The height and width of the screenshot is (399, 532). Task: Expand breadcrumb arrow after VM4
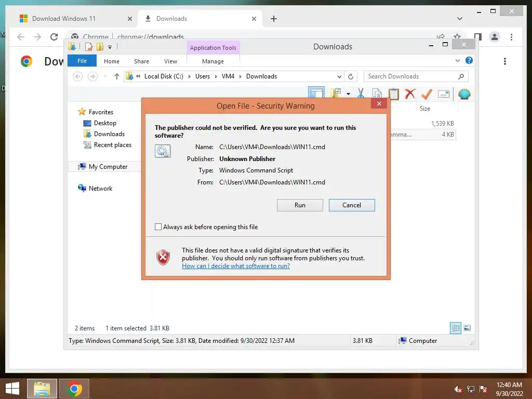[x=240, y=76]
